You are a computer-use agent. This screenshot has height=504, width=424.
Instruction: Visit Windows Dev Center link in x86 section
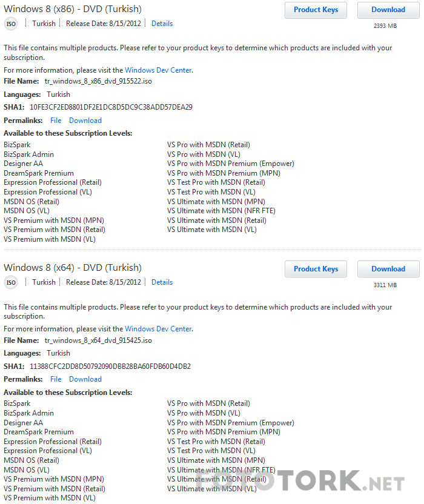[158, 70]
